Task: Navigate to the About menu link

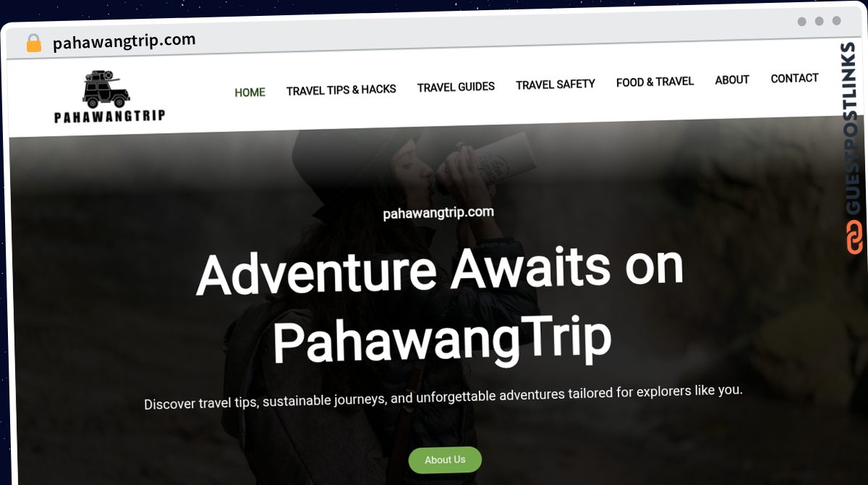Action: point(732,80)
